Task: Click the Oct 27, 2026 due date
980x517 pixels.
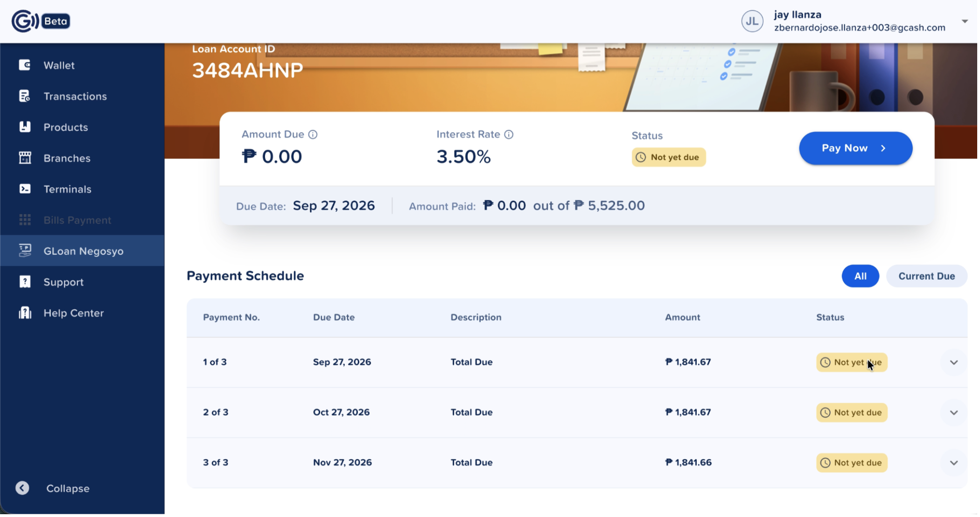Action: pyautogui.click(x=341, y=412)
